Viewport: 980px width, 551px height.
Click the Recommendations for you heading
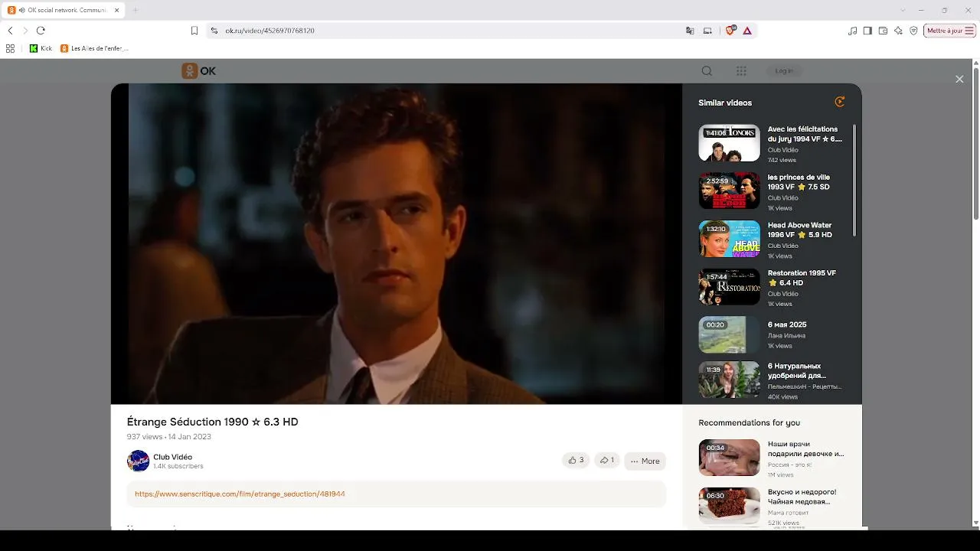coord(749,422)
